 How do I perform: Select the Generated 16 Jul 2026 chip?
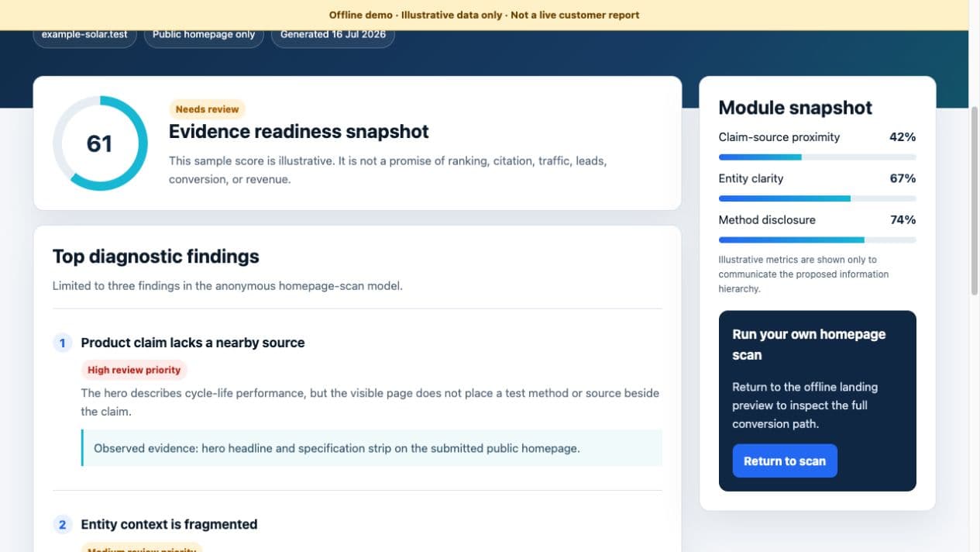[x=333, y=35]
